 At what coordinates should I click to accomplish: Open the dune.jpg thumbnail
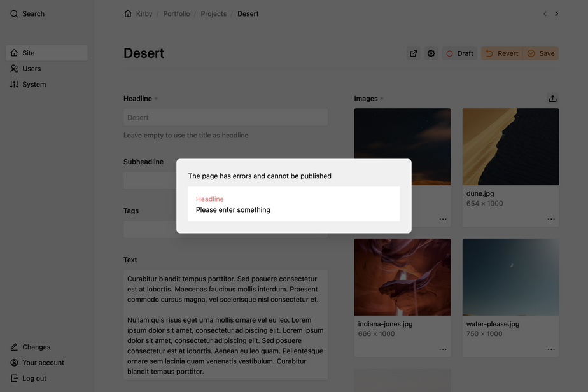[x=510, y=146]
